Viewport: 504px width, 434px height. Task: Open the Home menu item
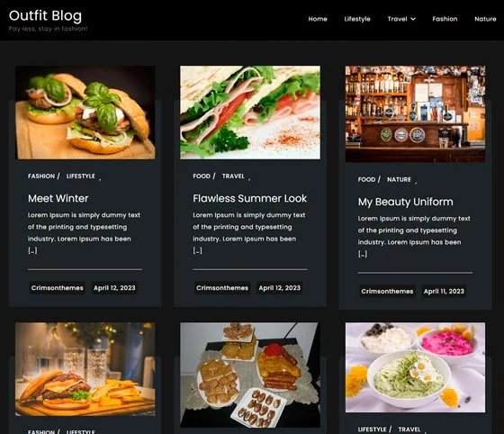[x=318, y=19]
